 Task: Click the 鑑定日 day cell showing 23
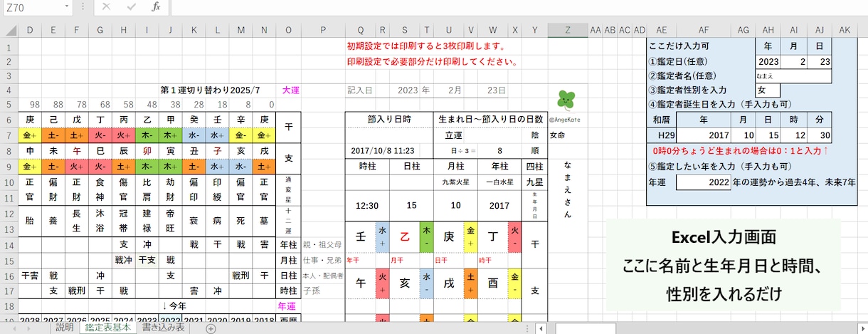click(x=819, y=61)
